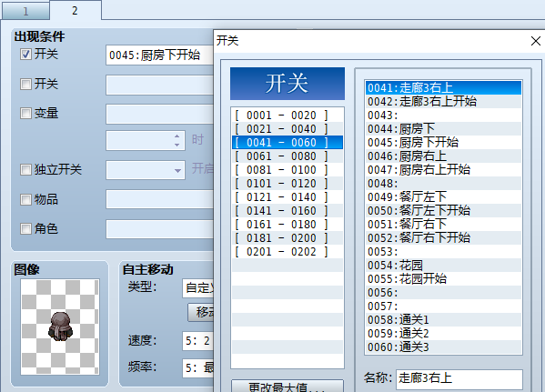Screen dimensions: 545x392
Task: Enable the 变量 condition checkbox
Action: tap(25, 114)
